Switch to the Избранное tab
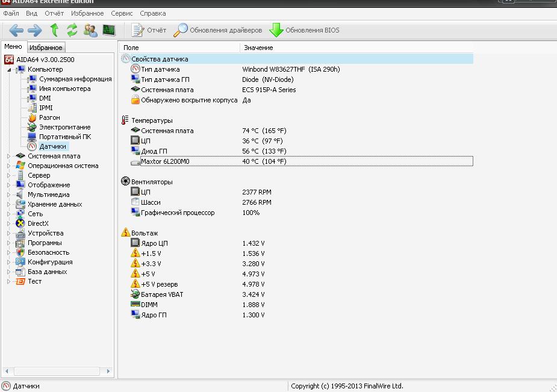 tap(46, 48)
